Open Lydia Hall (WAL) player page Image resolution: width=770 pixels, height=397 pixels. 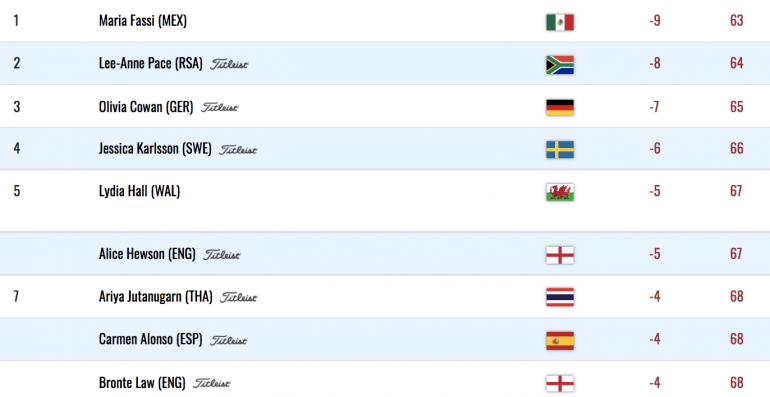[x=139, y=191]
